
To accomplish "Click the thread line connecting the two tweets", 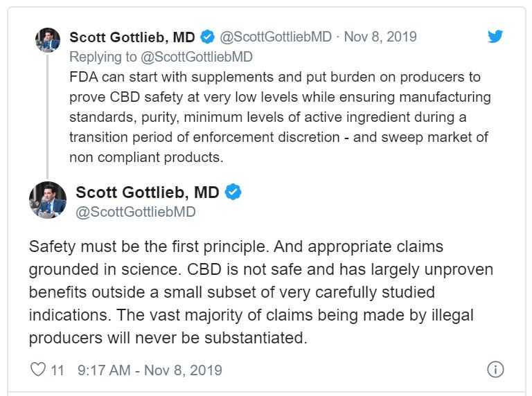I will (48, 116).
